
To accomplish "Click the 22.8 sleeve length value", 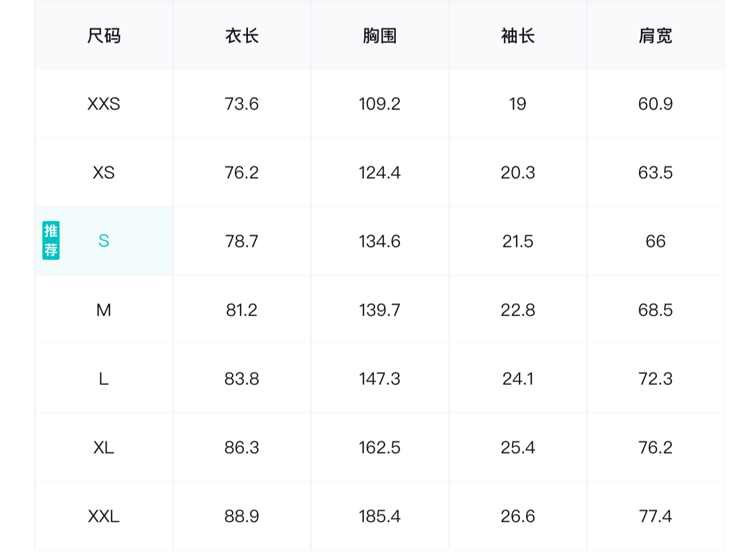I will coord(518,310).
